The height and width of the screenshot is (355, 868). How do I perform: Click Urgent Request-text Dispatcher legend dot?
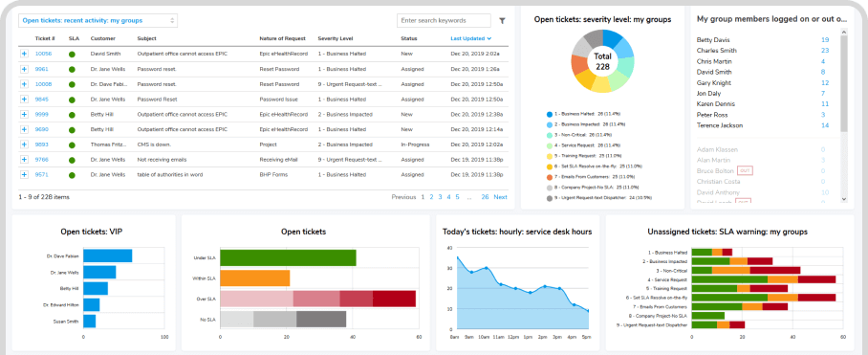click(549, 198)
